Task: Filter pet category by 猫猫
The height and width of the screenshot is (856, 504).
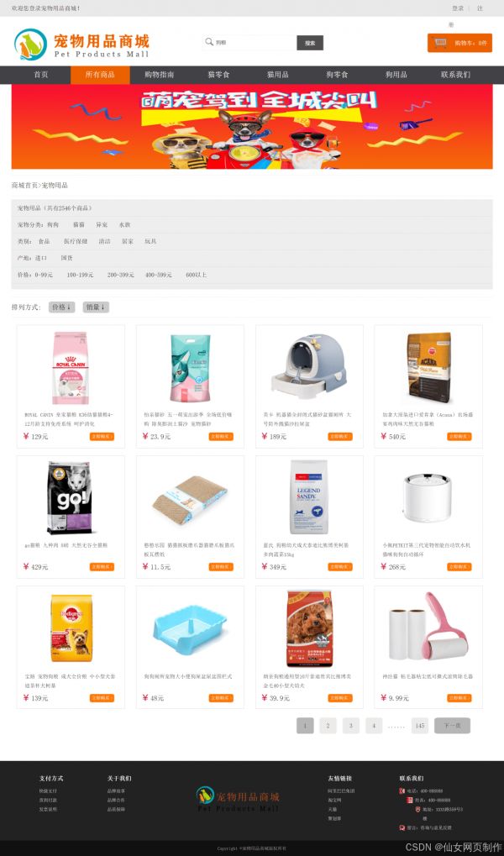Action: 79,224
